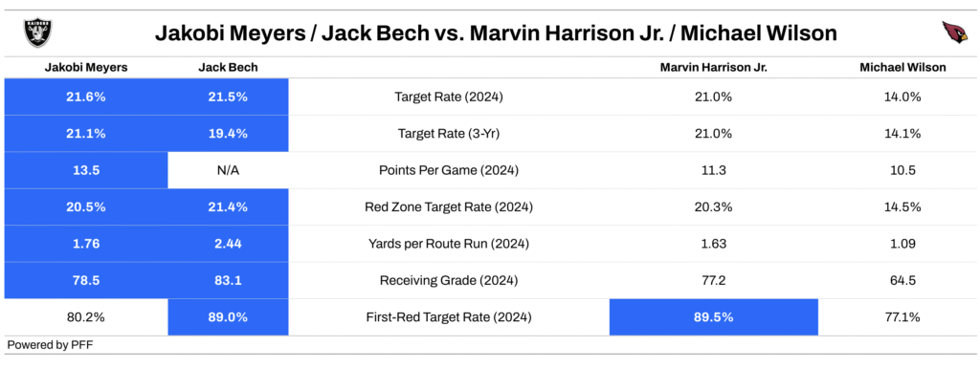Click the highlighted 89.5% Harrison cell
980x368 pixels.
click(x=714, y=317)
